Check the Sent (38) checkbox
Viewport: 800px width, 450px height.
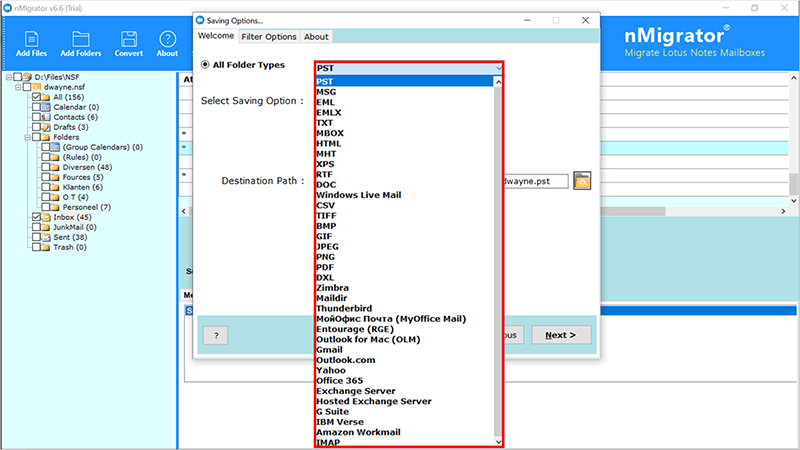37,237
